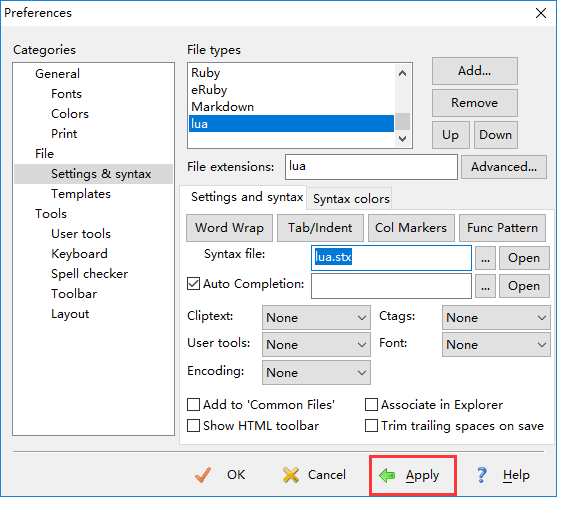Image resolution: width=568 pixels, height=513 pixels.
Task: Open the Templates category
Action: pos(81,194)
